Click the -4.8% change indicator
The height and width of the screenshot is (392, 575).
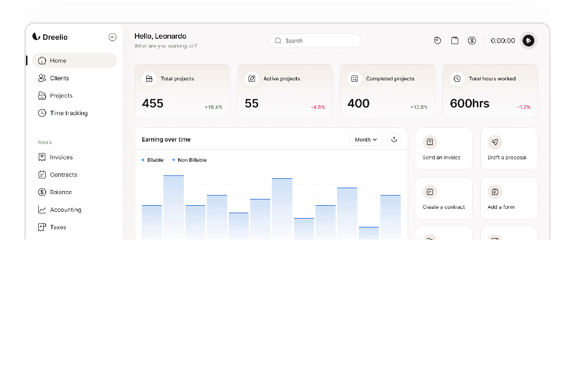[x=318, y=107]
